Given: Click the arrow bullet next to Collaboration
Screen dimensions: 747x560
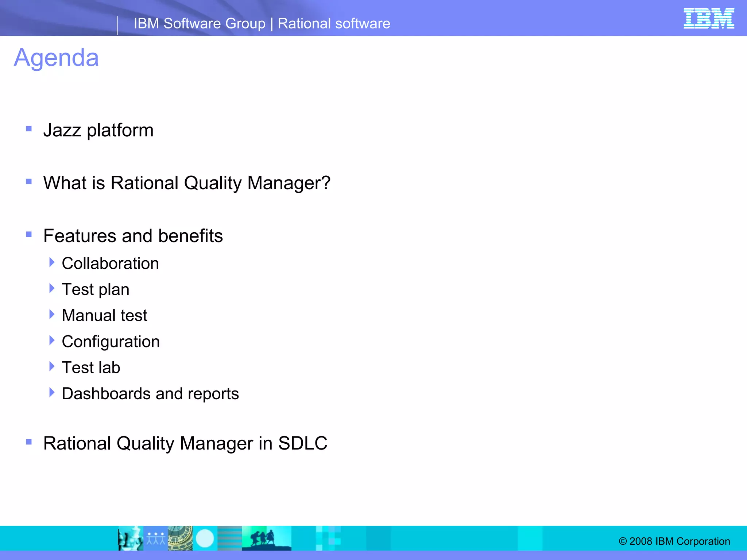Looking at the screenshot, I should point(52,262).
